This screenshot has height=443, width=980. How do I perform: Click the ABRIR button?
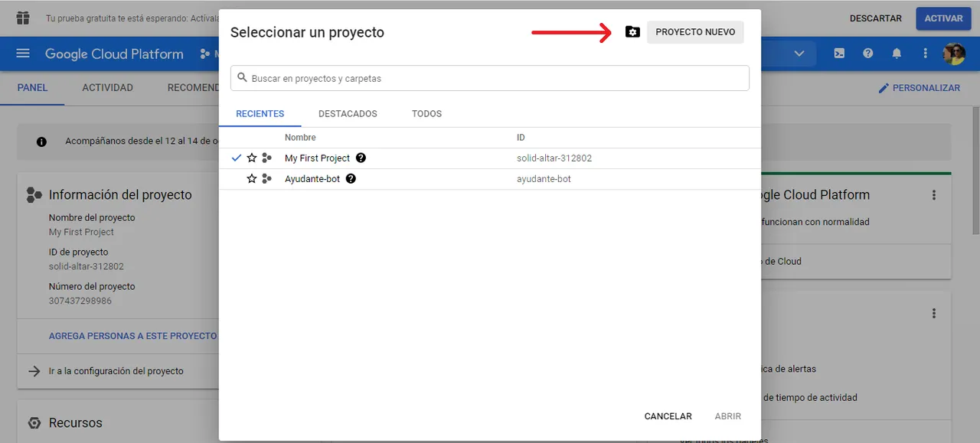[x=727, y=416]
